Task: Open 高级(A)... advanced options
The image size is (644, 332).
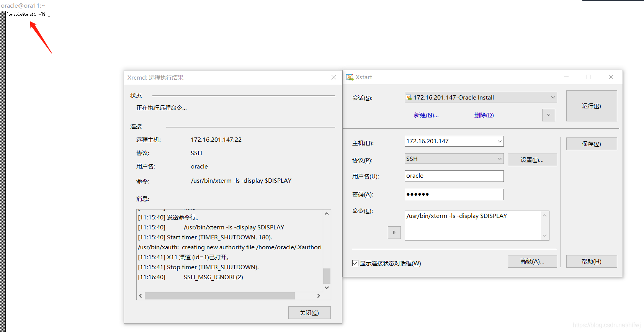Action: pos(532,261)
